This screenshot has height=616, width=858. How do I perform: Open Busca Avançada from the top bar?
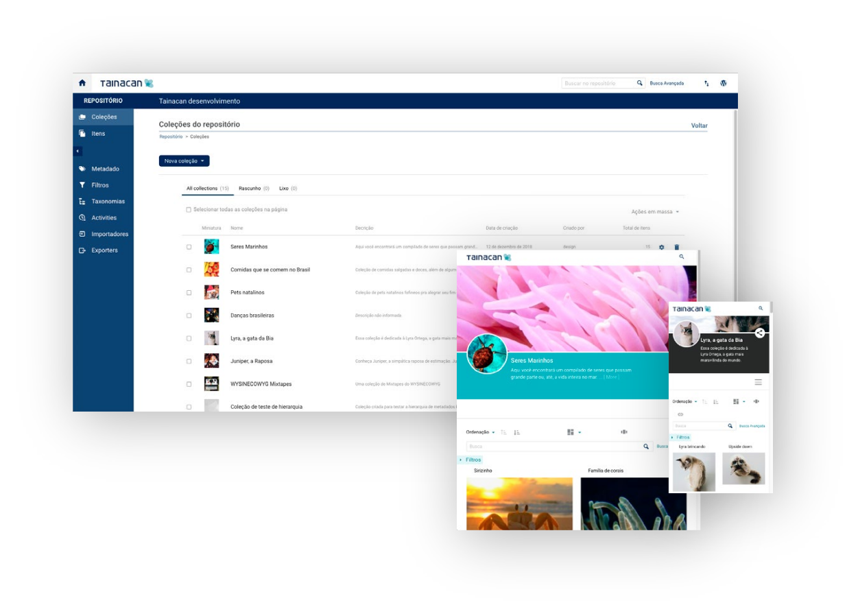point(667,82)
